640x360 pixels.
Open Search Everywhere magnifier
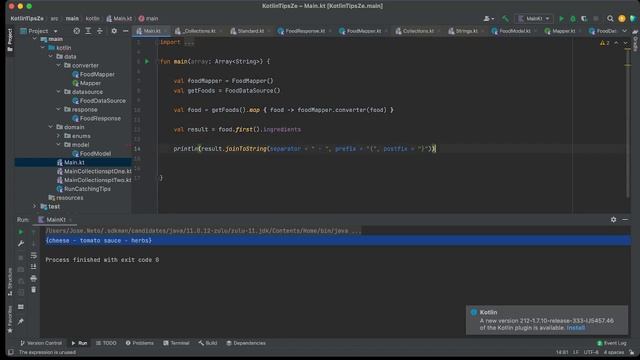(610, 18)
